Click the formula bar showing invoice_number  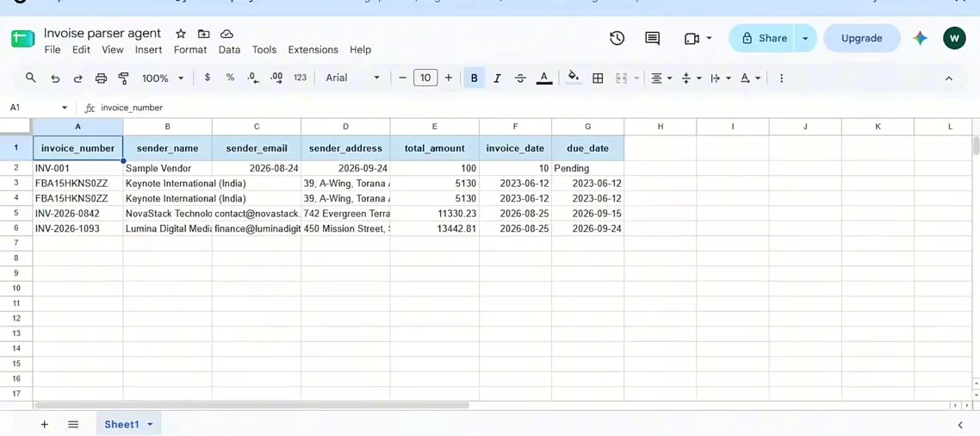[537, 108]
